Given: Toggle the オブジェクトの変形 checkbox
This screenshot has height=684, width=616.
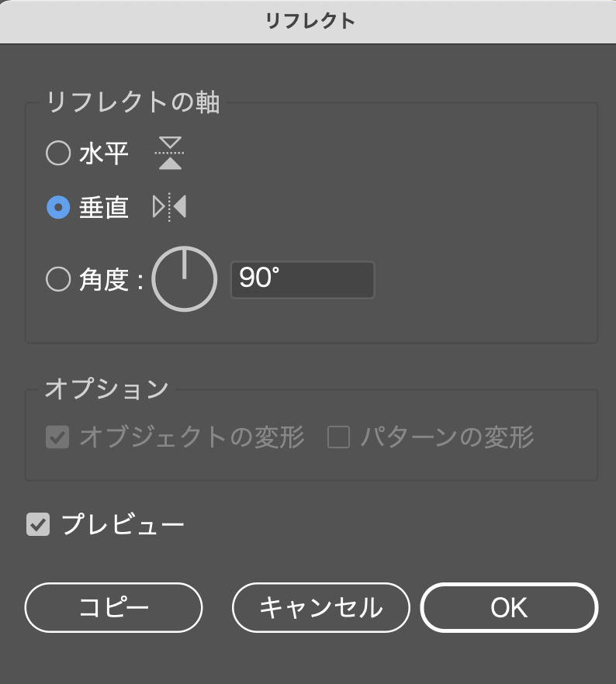Looking at the screenshot, I should pos(57,438).
